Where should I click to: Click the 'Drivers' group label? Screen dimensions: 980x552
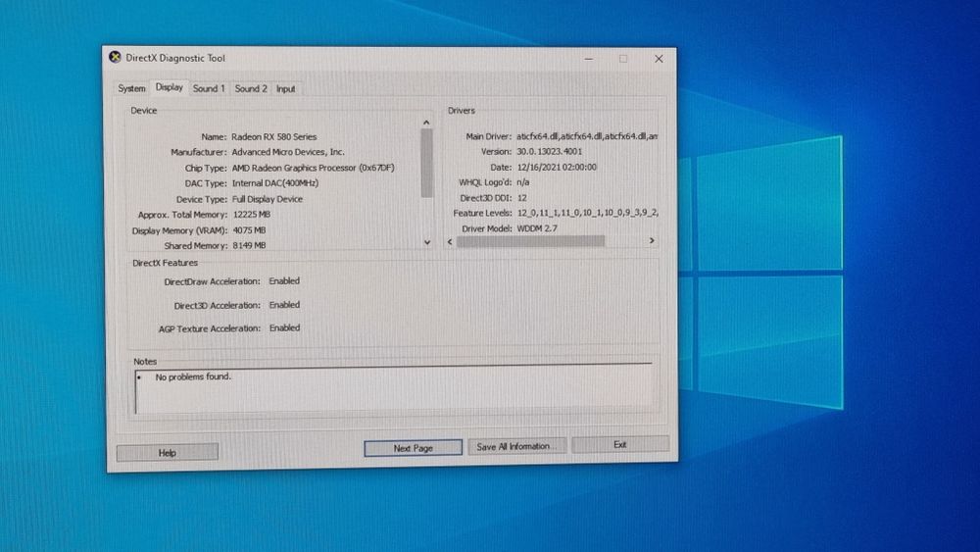[462, 110]
